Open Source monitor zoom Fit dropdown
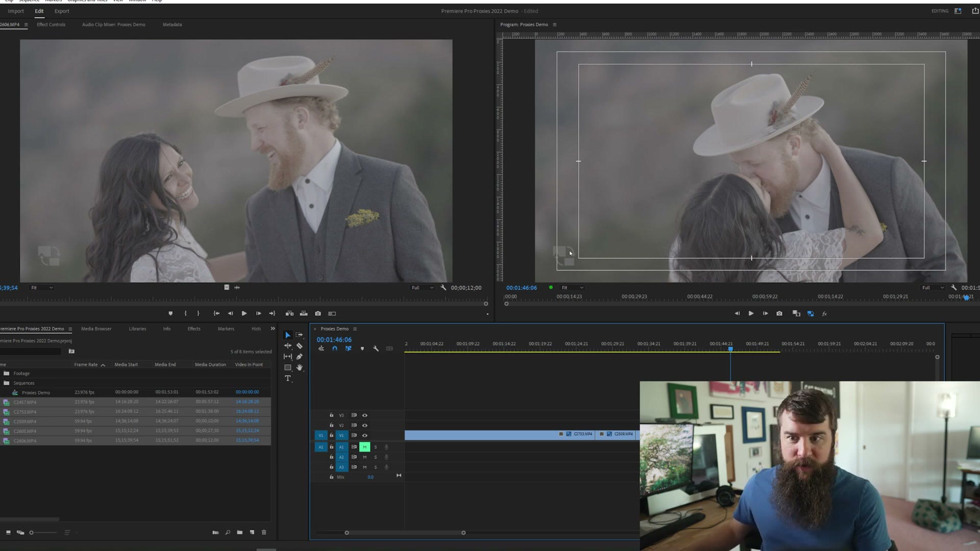The height and width of the screenshot is (551, 980). pyautogui.click(x=41, y=288)
